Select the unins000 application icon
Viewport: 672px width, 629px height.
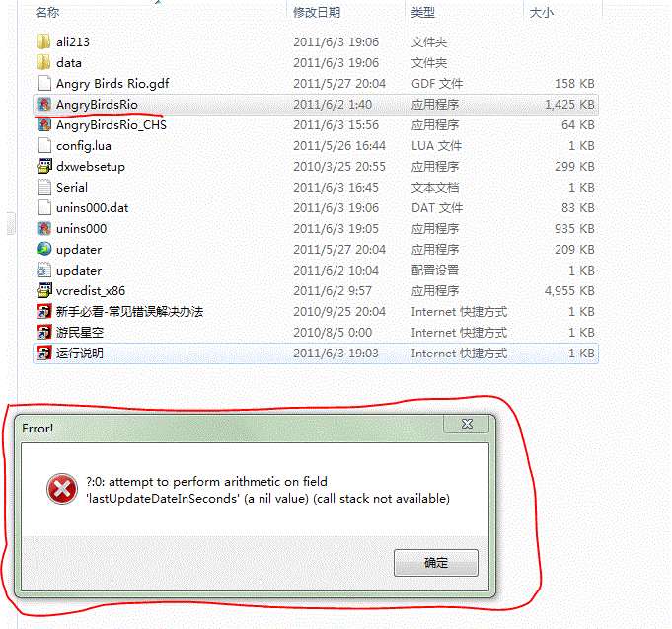click(44, 228)
